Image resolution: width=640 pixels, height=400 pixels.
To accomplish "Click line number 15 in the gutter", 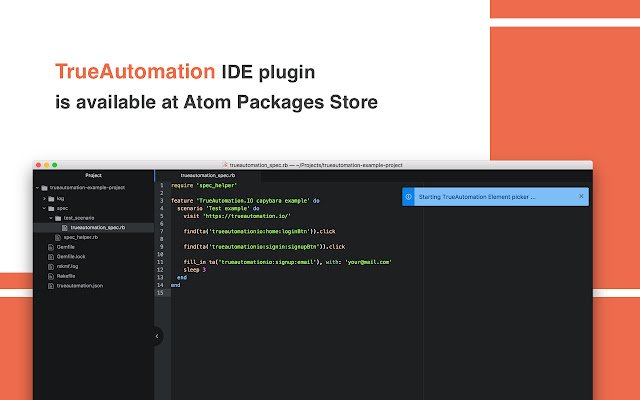I will [x=160, y=293].
